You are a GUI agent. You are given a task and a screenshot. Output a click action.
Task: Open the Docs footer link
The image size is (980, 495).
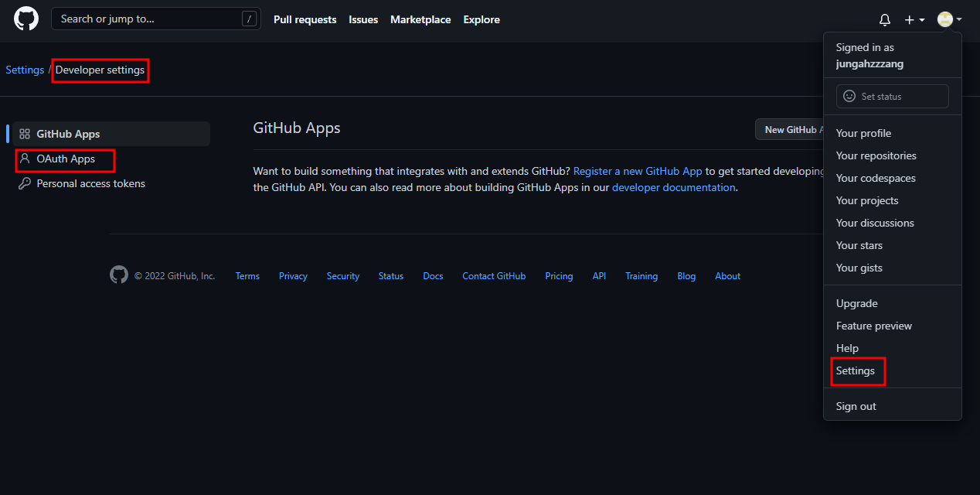click(x=433, y=276)
